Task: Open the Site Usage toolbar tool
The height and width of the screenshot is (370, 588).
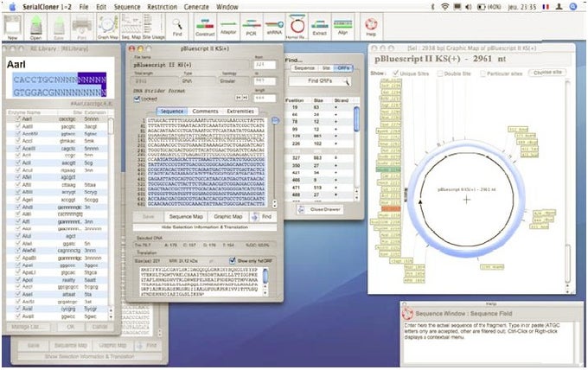Action: click(x=153, y=28)
